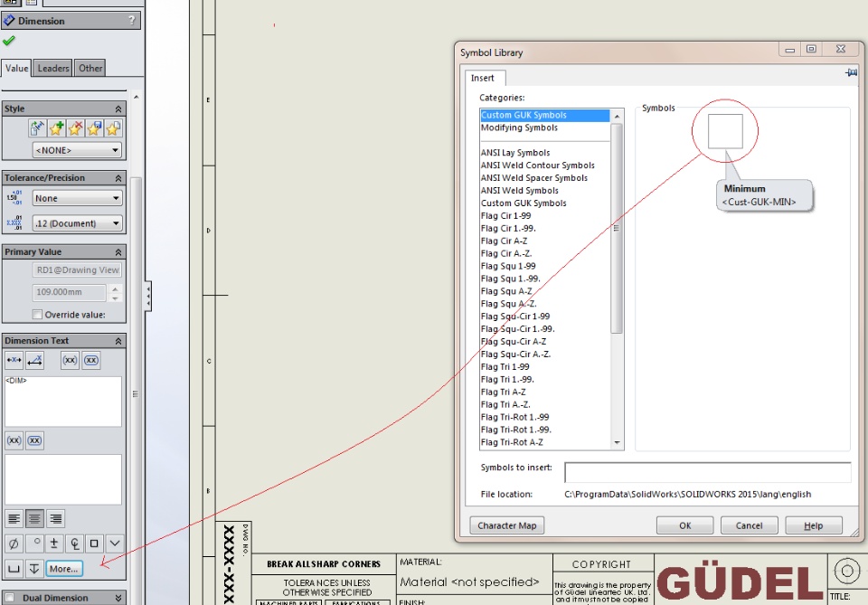868x605 pixels.
Task: Click Add style star with green plus
Action: (x=56, y=128)
